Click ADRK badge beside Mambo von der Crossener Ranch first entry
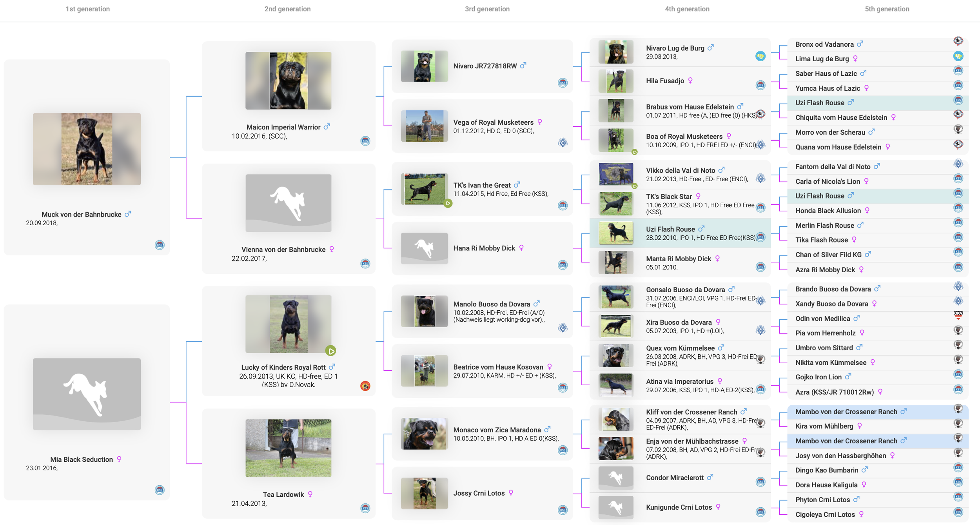Screen dimensions: 980x532 click(958, 409)
